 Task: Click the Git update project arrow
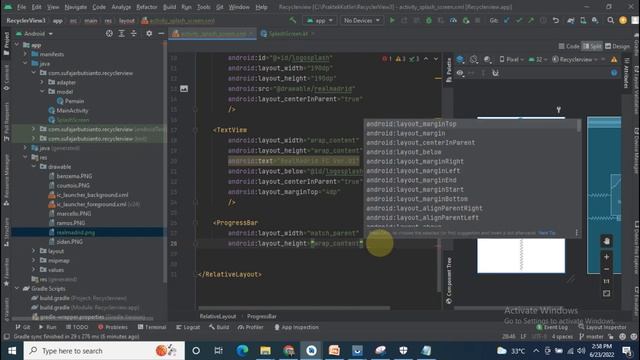(507, 20)
